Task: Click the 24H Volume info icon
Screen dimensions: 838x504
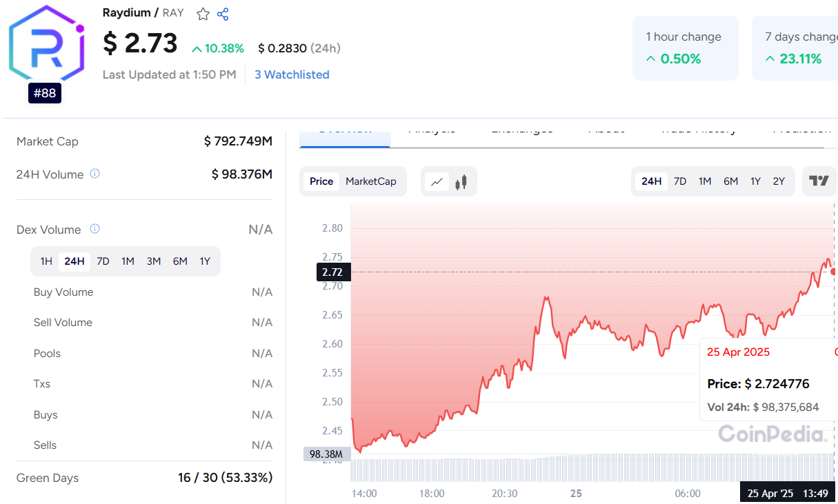Action: (x=95, y=174)
